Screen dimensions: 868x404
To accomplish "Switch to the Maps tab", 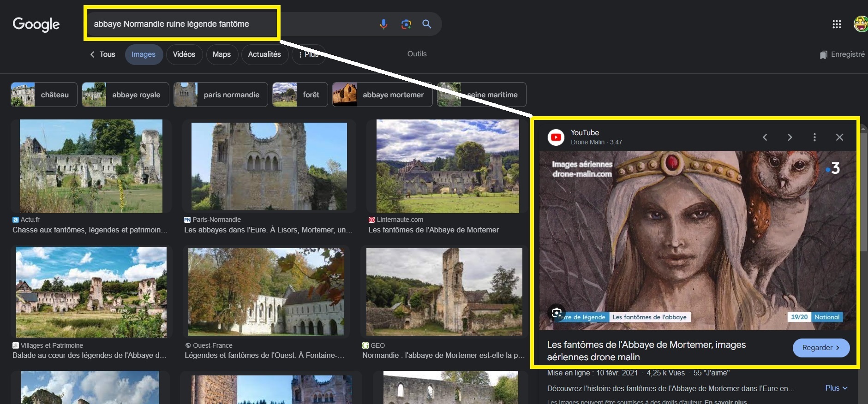I will tap(221, 54).
